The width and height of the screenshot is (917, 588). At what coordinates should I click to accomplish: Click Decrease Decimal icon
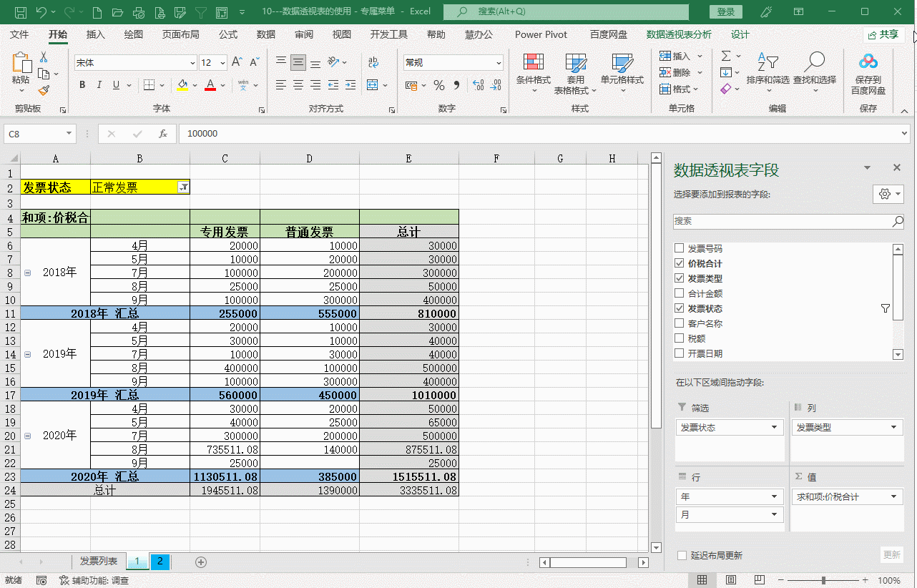(496, 85)
